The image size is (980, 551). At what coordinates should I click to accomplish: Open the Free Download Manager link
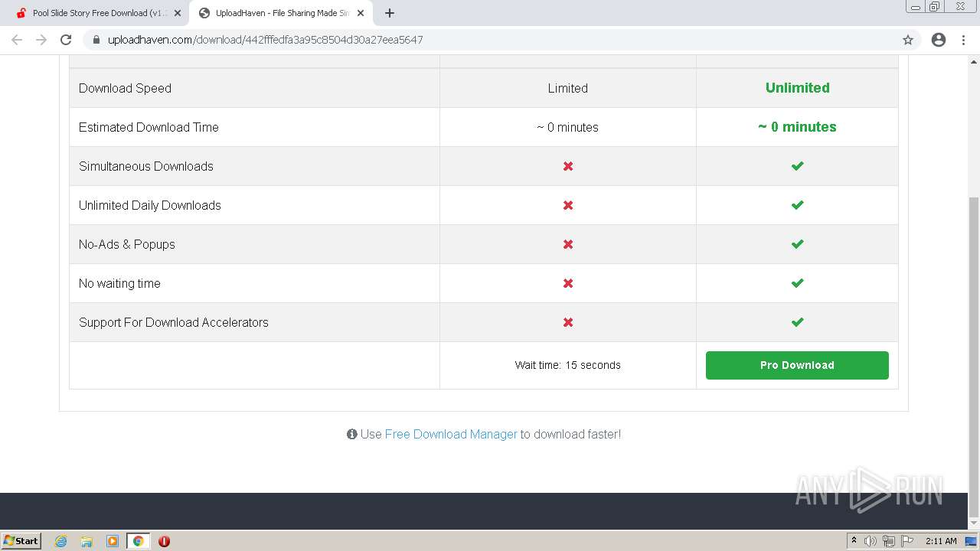click(451, 434)
